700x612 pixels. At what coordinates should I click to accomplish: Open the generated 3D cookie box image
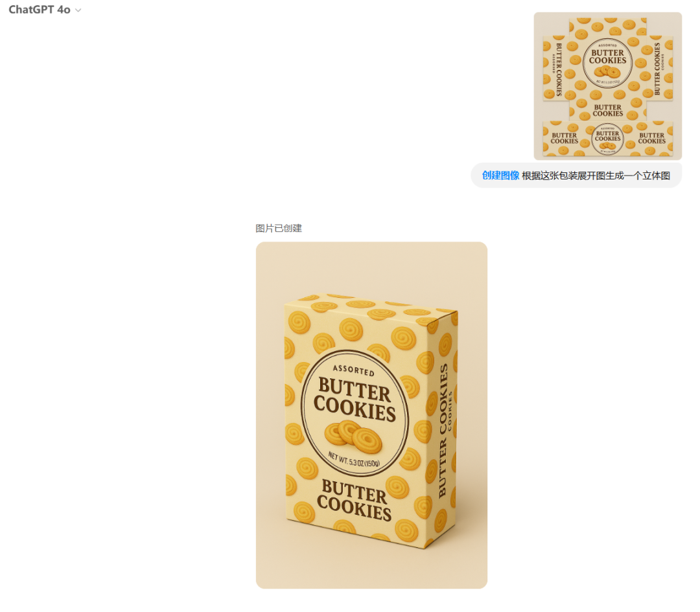(371, 415)
